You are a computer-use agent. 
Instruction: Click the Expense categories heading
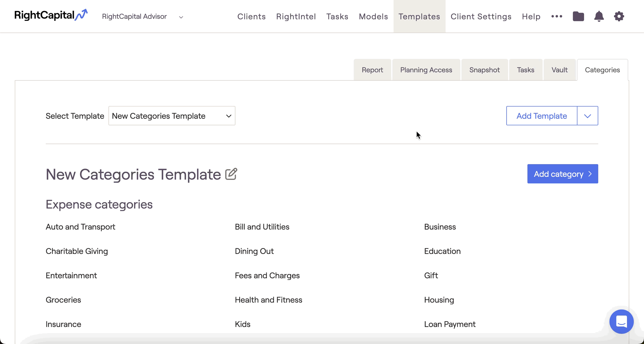coord(99,204)
